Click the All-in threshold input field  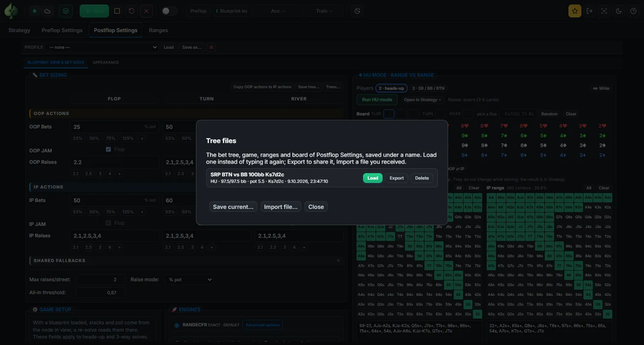pyautogui.click(x=100, y=293)
